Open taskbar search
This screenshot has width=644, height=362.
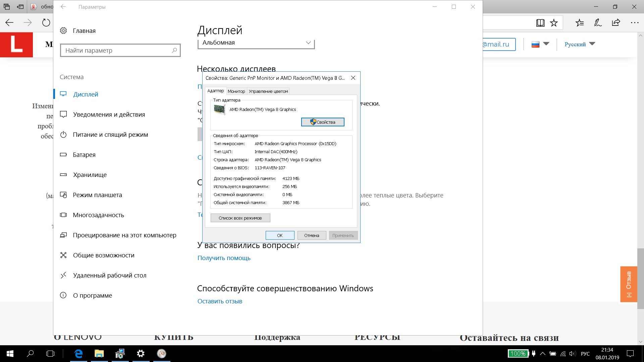30,354
